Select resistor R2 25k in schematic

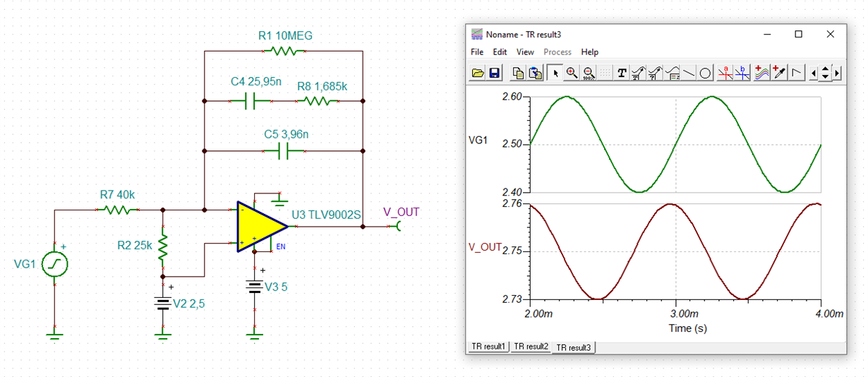163,247
